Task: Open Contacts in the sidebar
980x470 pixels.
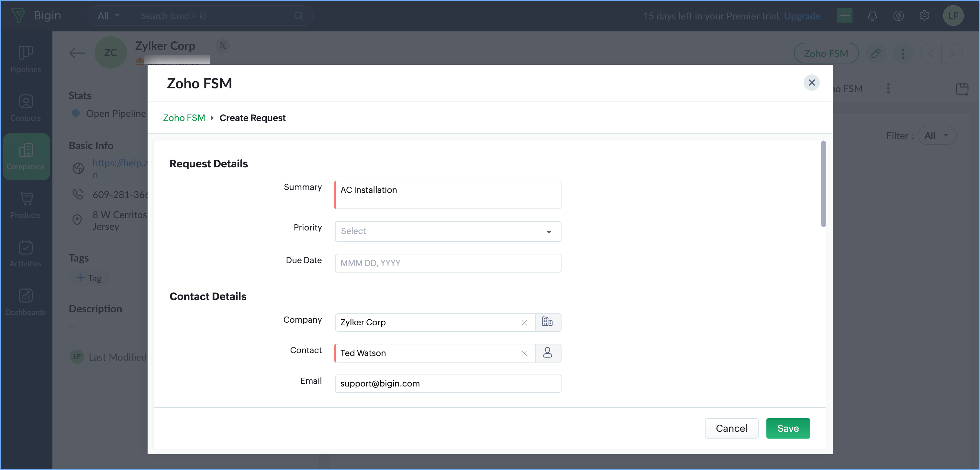Action: (26, 108)
